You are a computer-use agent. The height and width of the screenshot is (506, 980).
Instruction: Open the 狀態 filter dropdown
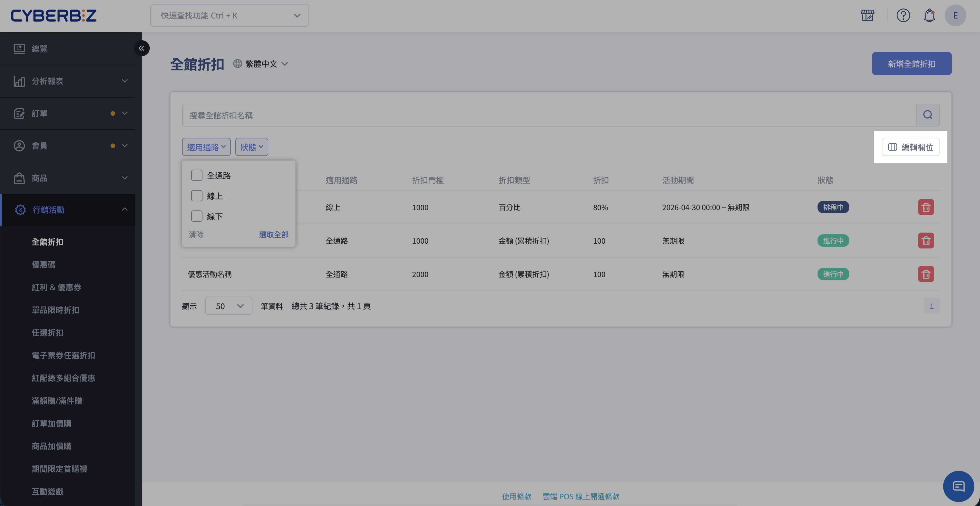(x=252, y=147)
